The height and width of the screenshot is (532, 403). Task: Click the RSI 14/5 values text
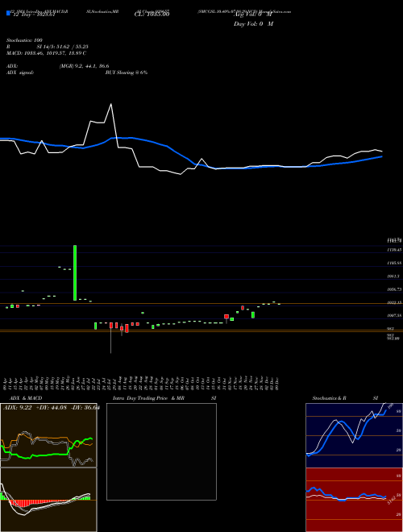(x=63, y=47)
